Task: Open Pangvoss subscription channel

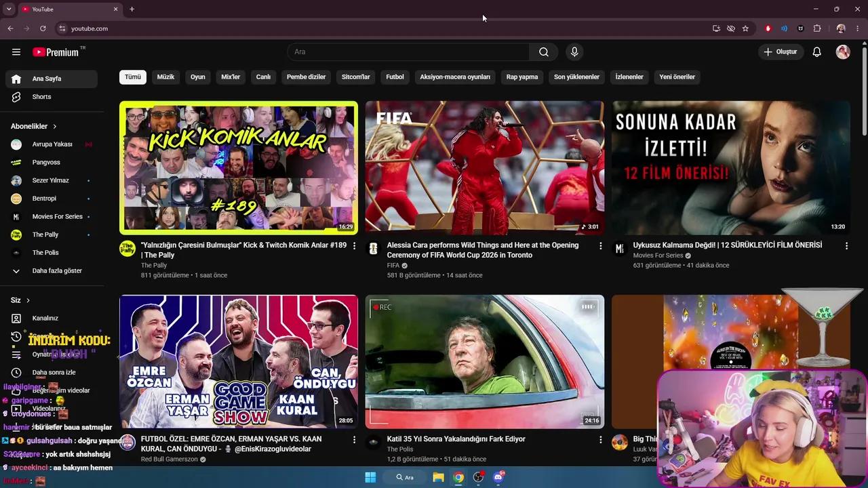Action: coord(52,163)
